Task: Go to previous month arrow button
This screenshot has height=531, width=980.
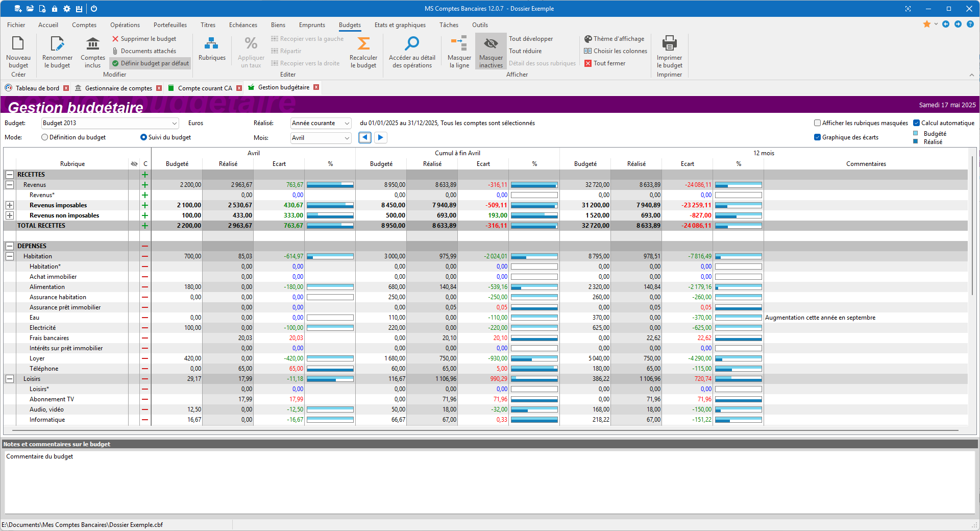Action: [x=365, y=137]
